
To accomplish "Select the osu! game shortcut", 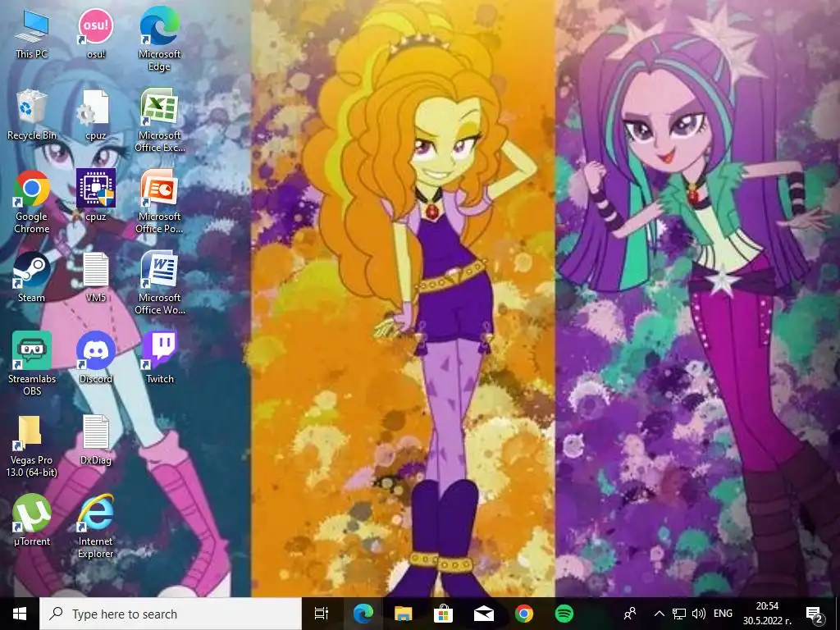I will tap(96, 33).
